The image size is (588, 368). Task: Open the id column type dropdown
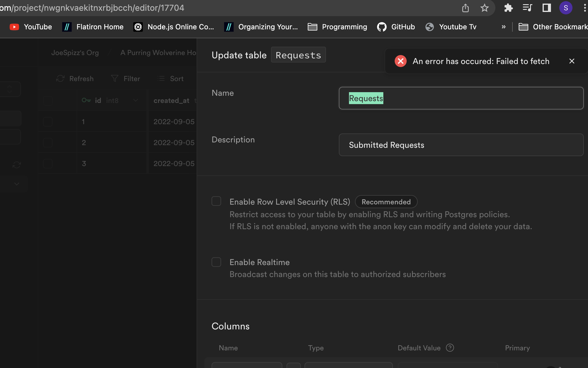click(x=135, y=100)
